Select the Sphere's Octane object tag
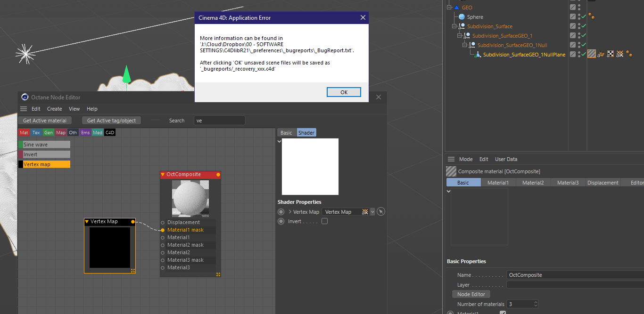This screenshot has height=314, width=644. pos(591,17)
